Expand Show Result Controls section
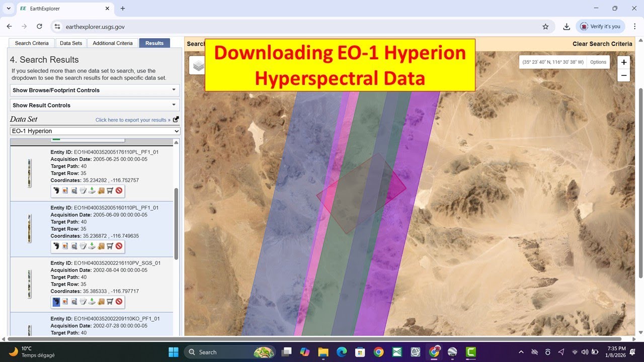 click(x=95, y=106)
